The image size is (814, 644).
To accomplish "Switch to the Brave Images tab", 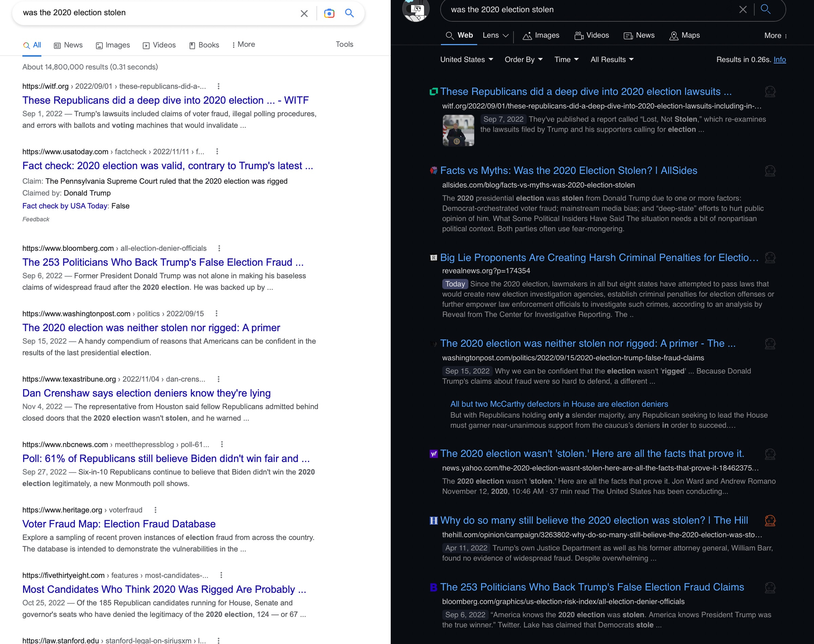I will 541,36.
